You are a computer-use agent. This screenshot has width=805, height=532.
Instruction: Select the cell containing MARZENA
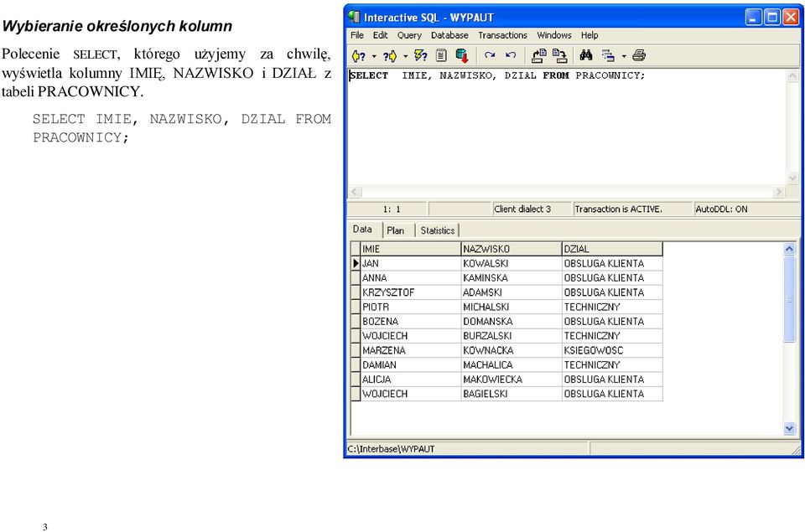click(x=411, y=350)
